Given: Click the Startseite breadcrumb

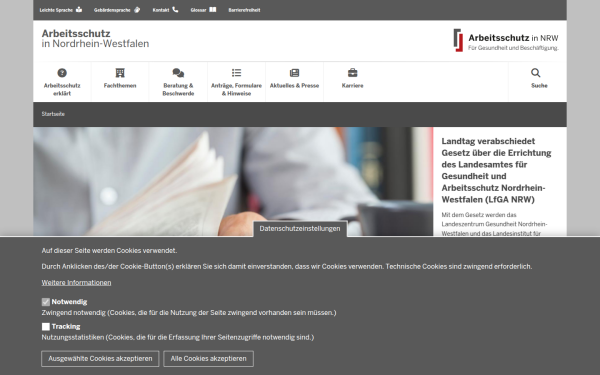Looking at the screenshot, I should [x=53, y=114].
